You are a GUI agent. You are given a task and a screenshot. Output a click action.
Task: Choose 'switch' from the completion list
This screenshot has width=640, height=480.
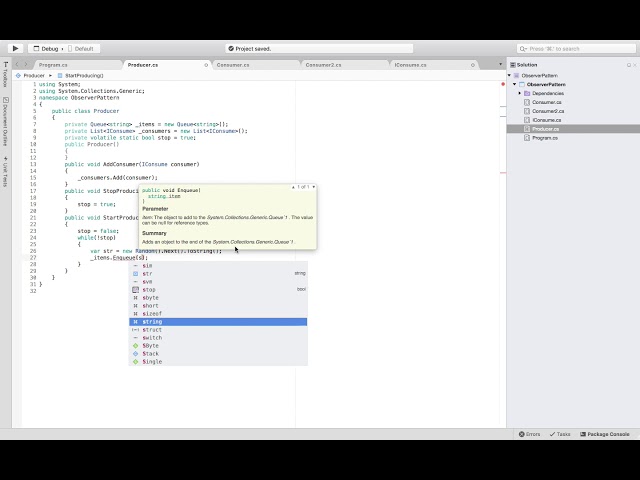point(218,338)
